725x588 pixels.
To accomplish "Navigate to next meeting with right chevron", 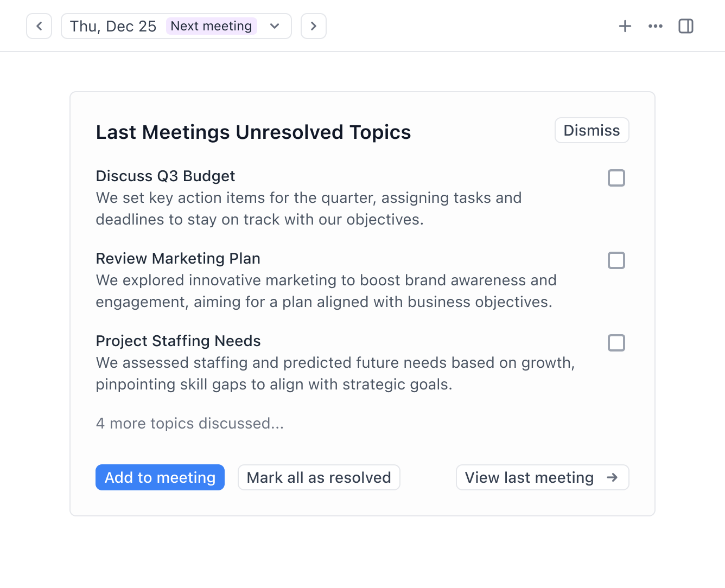I will point(314,25).
